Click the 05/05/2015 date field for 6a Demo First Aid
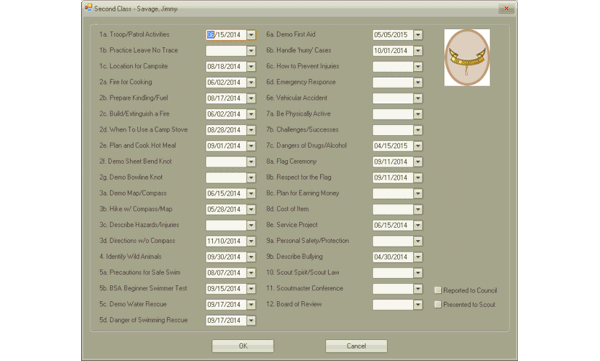The image size is (600, 361). pyautogui.click(x=393, y=35)
